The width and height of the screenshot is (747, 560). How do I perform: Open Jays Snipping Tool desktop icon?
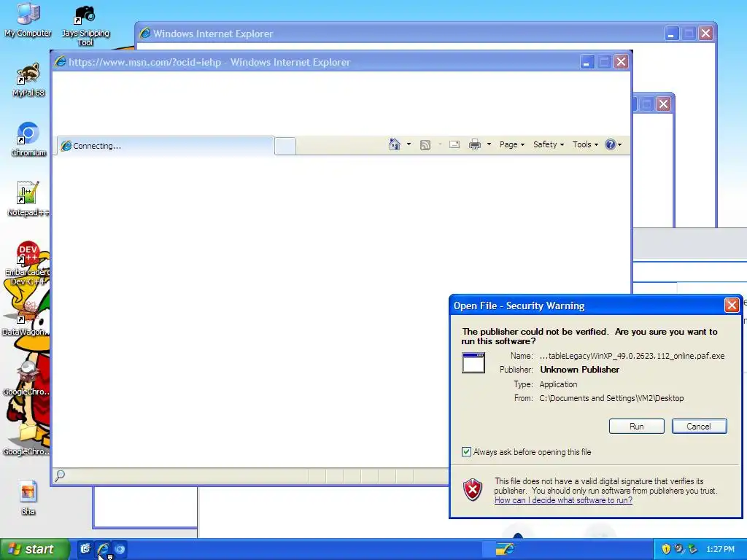click(x=85, y=26)
